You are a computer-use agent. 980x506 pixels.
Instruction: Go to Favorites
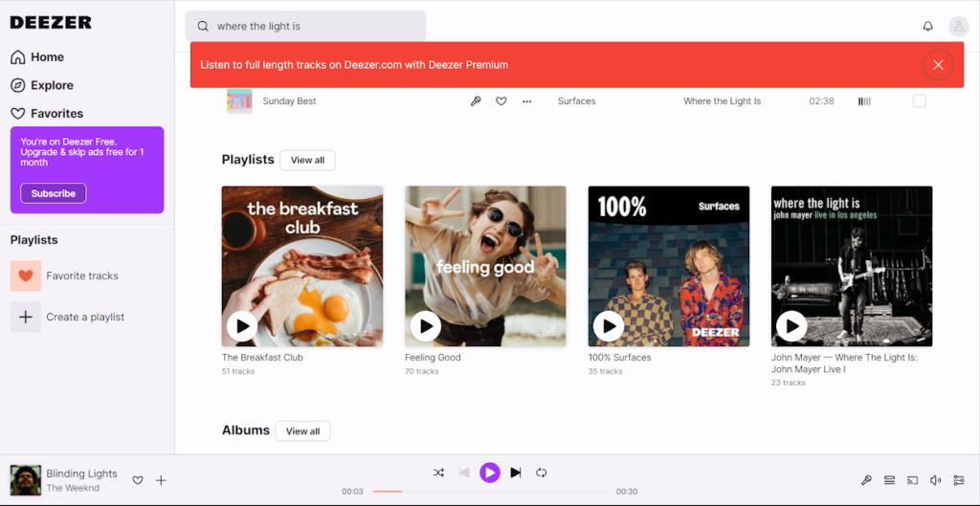click(x=47, y=113)
